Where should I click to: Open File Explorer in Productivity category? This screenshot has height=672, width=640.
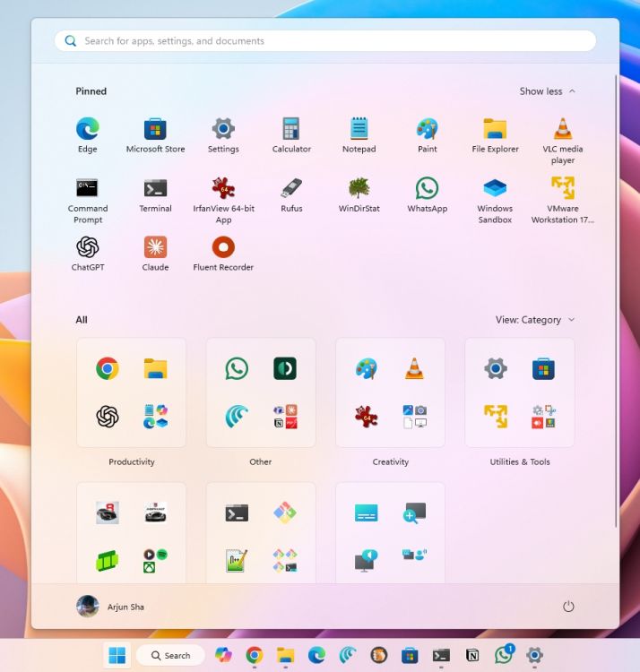[x=155, y=368]
